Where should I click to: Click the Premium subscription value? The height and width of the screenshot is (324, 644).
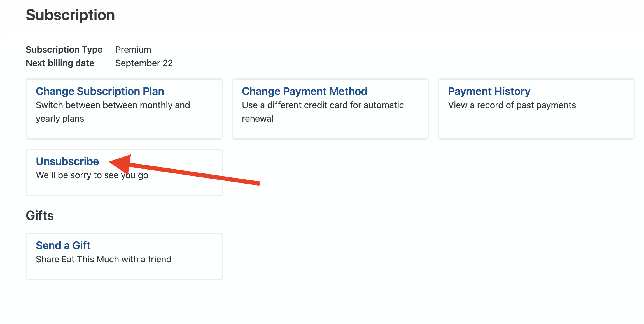click(x=133, y=50)
